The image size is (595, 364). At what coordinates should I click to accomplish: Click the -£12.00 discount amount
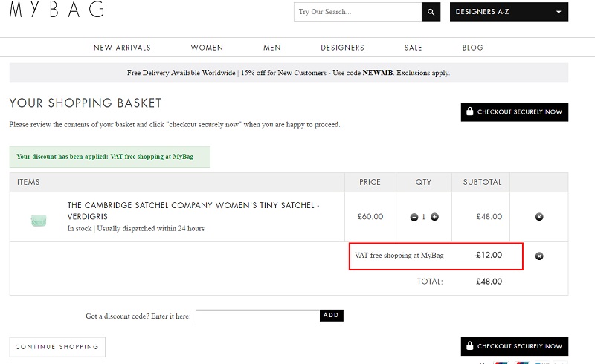pos(488,256)
